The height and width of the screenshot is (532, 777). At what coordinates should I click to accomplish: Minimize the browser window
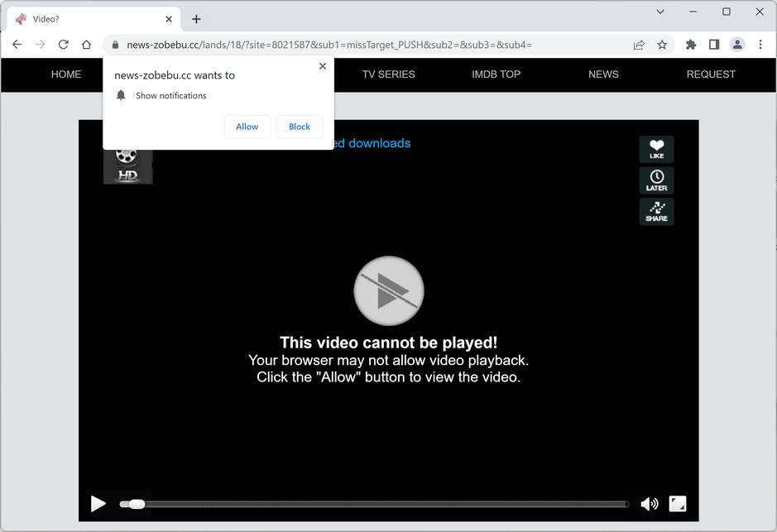click(x=693, y=12)
